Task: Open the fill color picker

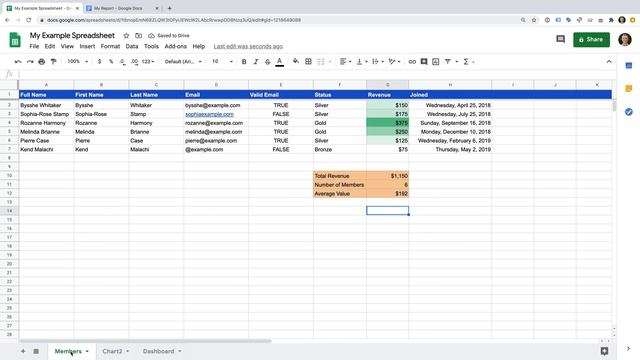Action: point(296,62)
